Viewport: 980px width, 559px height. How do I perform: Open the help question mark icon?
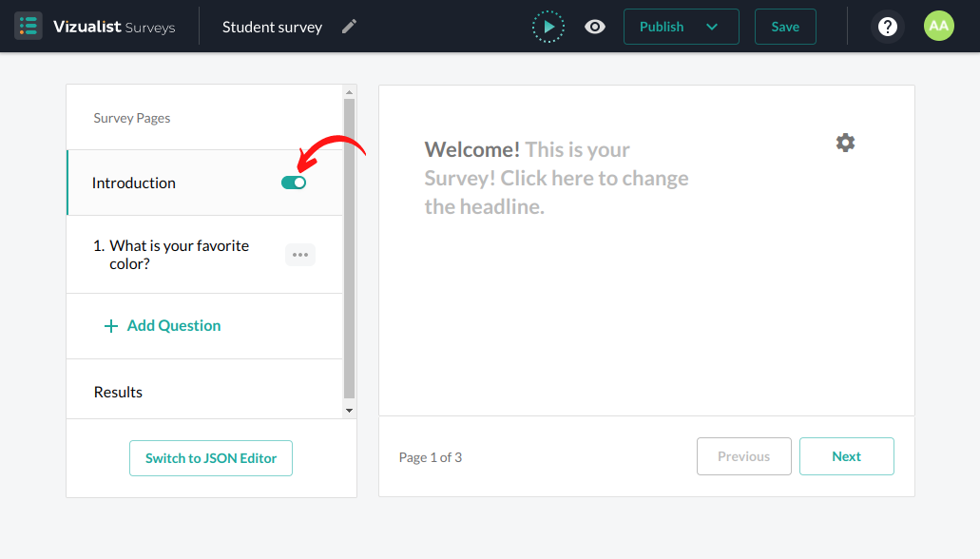coord(888,27)
